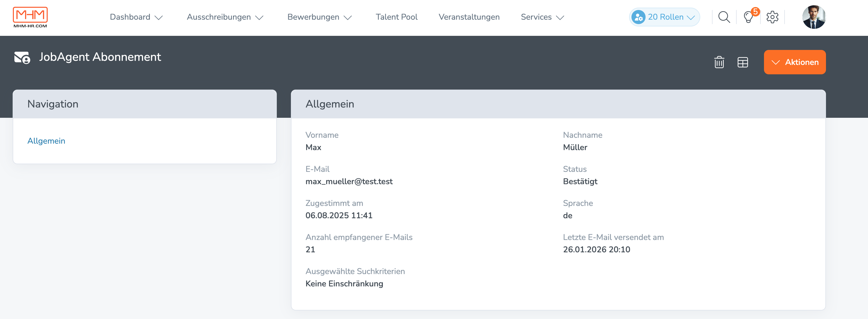The image size is (868, 319).
Task: Expand the Services navigation dropdown
Action: point(542,17)
